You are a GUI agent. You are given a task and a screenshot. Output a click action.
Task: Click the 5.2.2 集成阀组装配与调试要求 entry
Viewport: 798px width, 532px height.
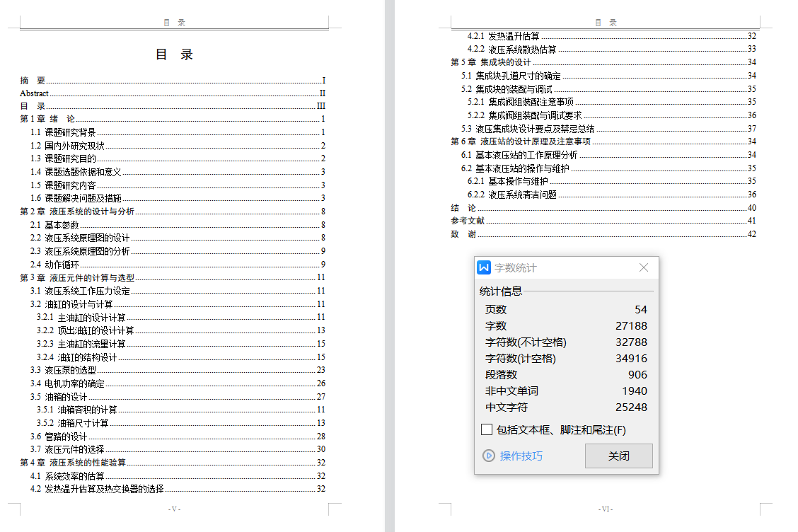[612, 115]
